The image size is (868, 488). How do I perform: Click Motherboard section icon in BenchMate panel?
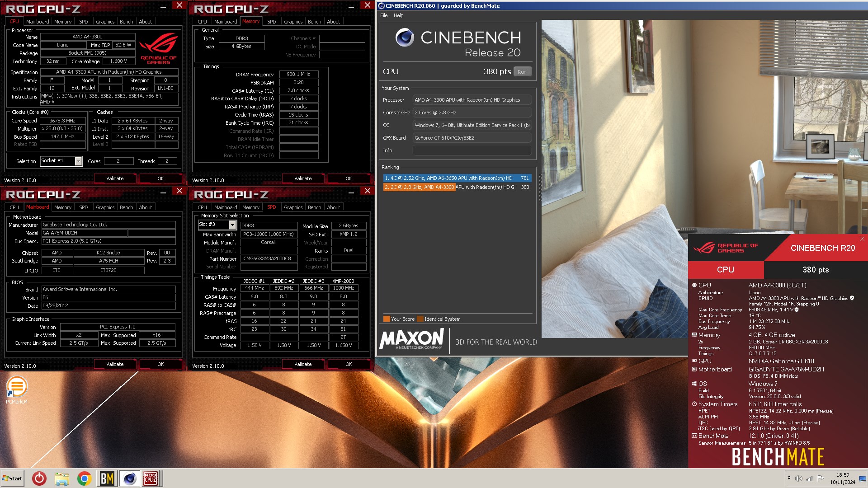tap(694, 369)
